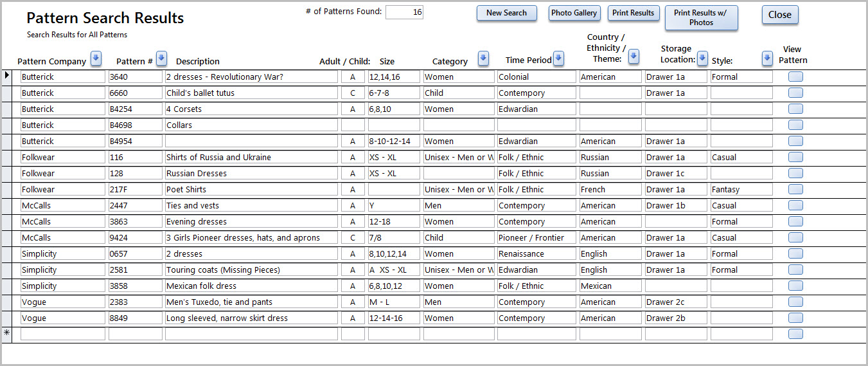Select the new record row marker asterisk
Image resolution: width=868 pixels, height=366 pixels.
8,334
